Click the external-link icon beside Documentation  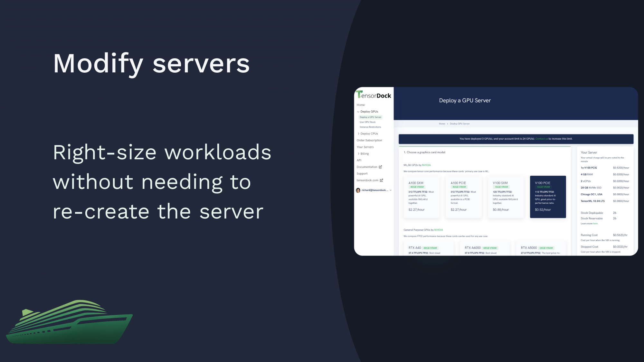point(380,167)
